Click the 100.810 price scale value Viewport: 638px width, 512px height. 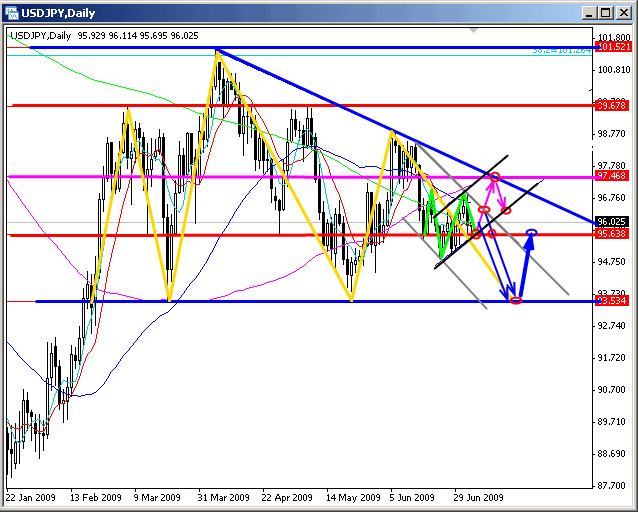click(x=614, y=70)
